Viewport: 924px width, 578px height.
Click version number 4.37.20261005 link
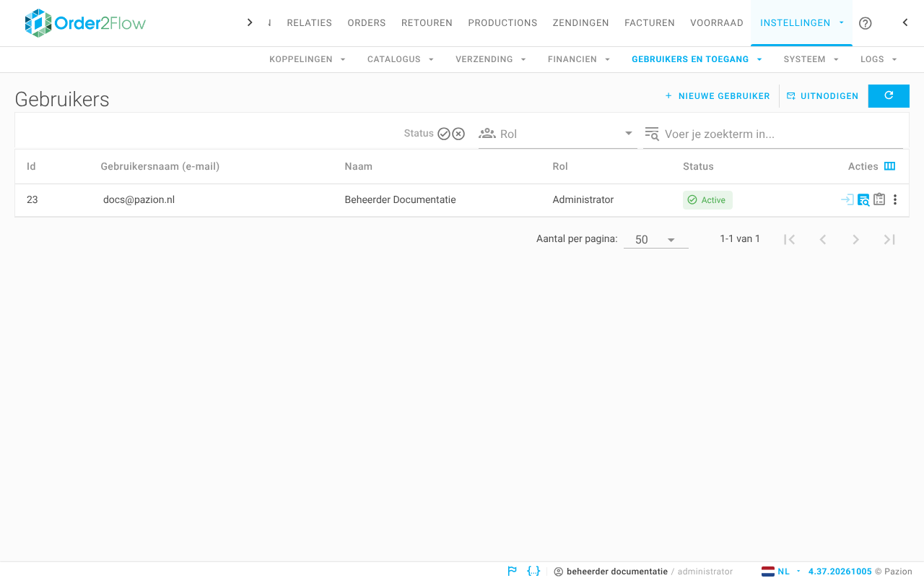[x=840, y=571]
